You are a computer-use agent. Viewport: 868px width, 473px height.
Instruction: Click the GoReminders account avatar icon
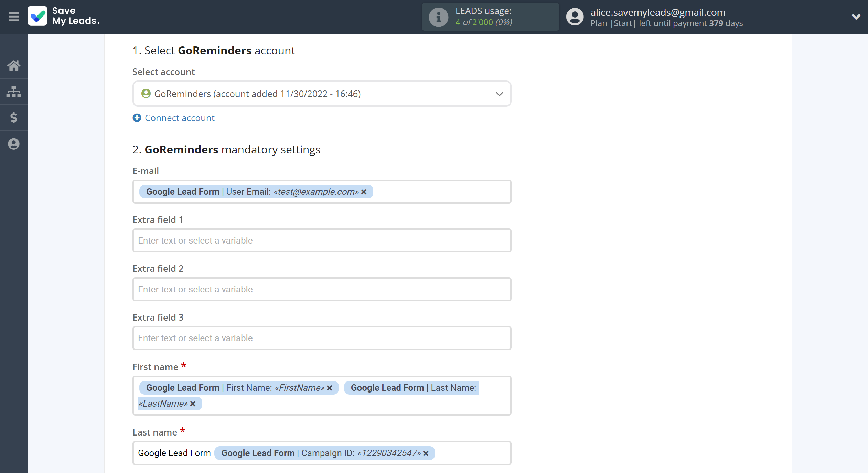coord(146,94)
